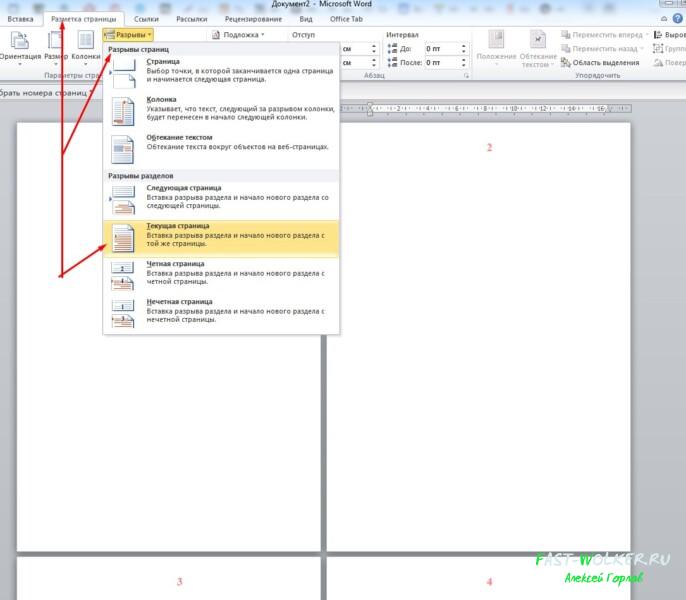Open the Разрывы (Breaks) dropdown

tap(128, 35)
